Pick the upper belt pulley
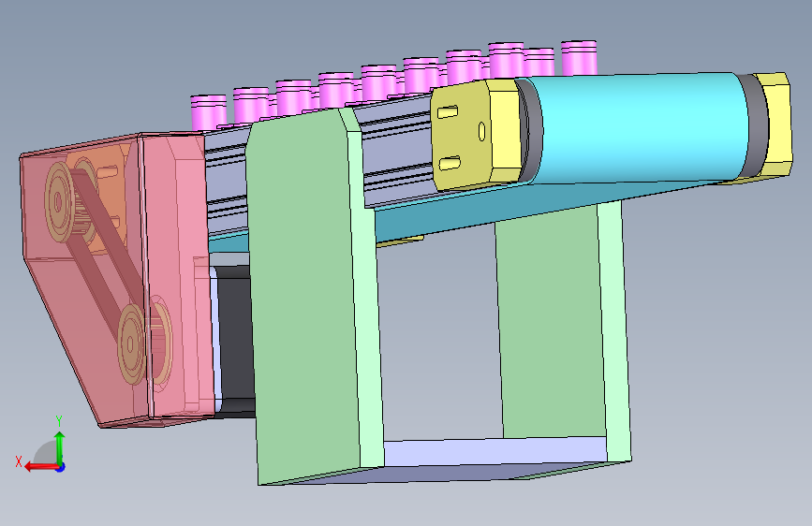The height and width of the screenshot is (526, 812). pos(61,202)
